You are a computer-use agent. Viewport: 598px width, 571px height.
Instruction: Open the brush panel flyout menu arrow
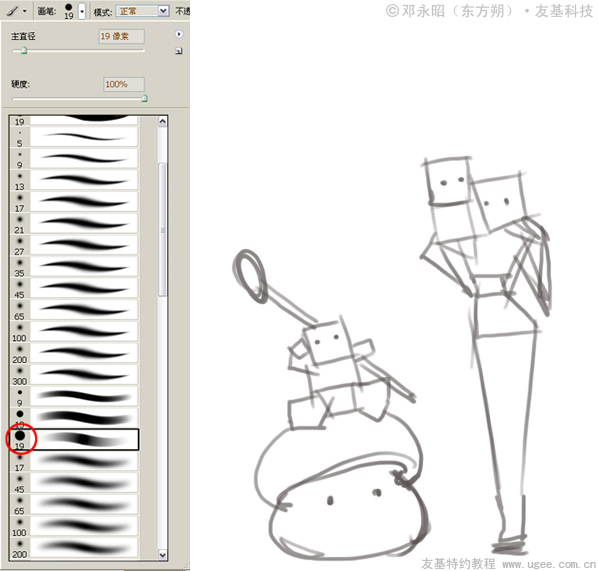[179, 34]
